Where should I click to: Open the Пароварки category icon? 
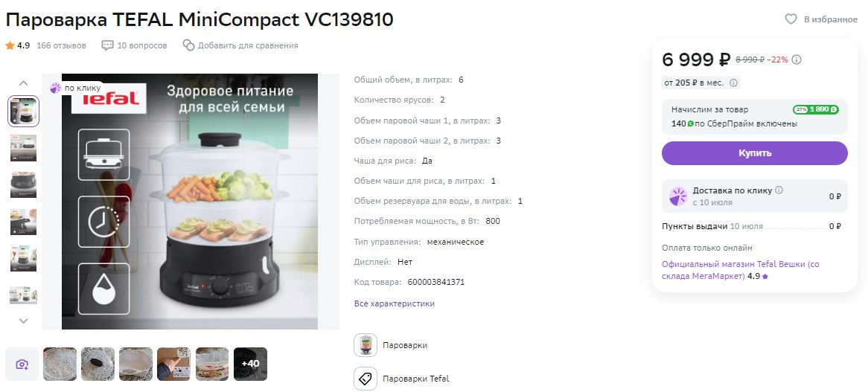[x=366, y=345]
